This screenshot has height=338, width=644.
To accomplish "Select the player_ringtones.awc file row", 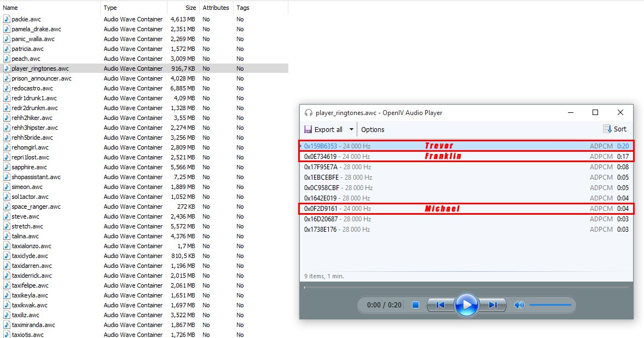I will [x=40, y=68].
